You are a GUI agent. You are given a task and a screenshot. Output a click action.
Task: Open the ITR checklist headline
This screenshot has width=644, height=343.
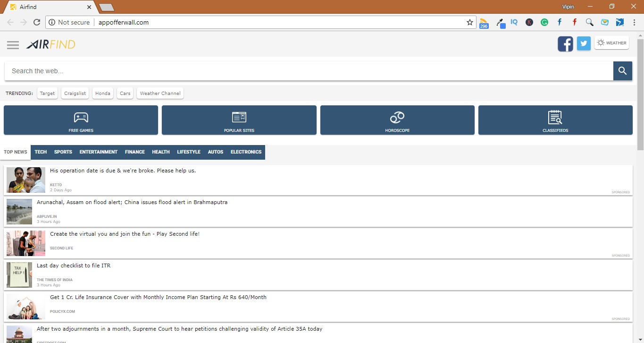point(74,265)
